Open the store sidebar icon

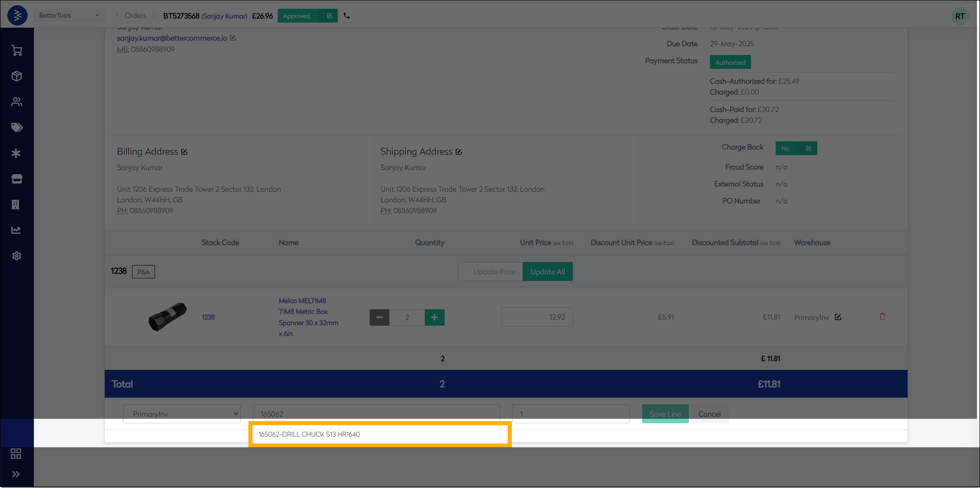[17, 179]
